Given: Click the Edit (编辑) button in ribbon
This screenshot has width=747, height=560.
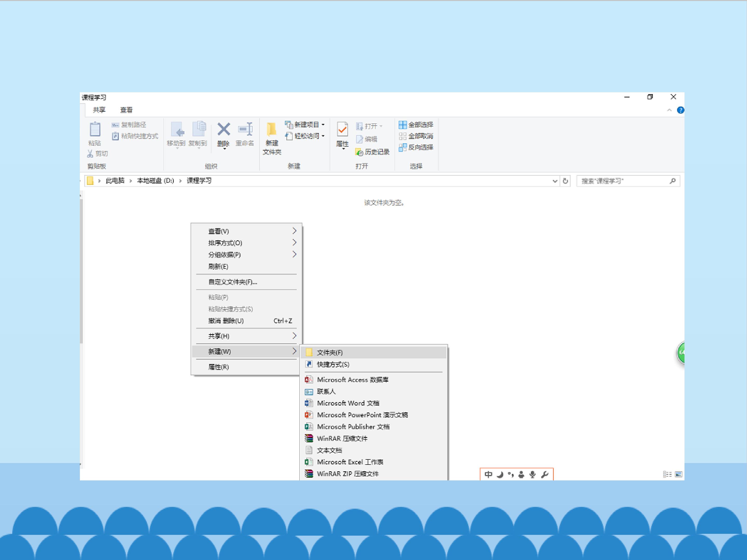Looking at the screenshot, I should pyautogui.click(x=367, y=139).
